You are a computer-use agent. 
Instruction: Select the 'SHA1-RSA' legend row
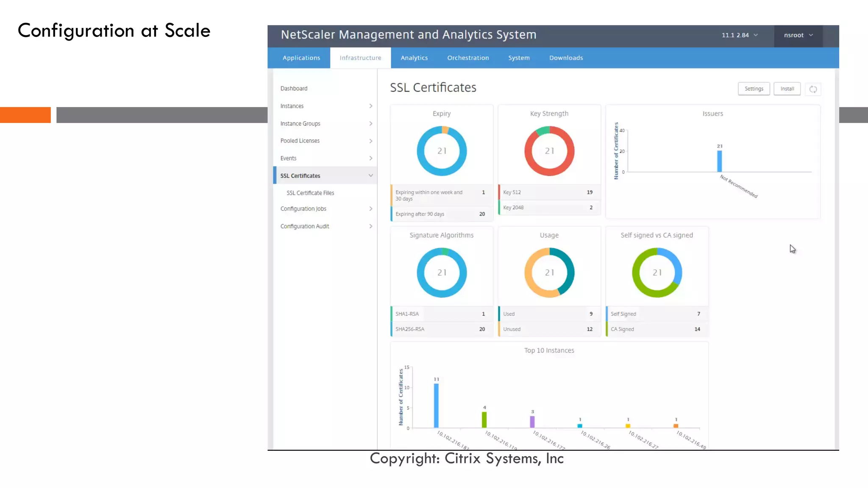click(x=441, y=314)
